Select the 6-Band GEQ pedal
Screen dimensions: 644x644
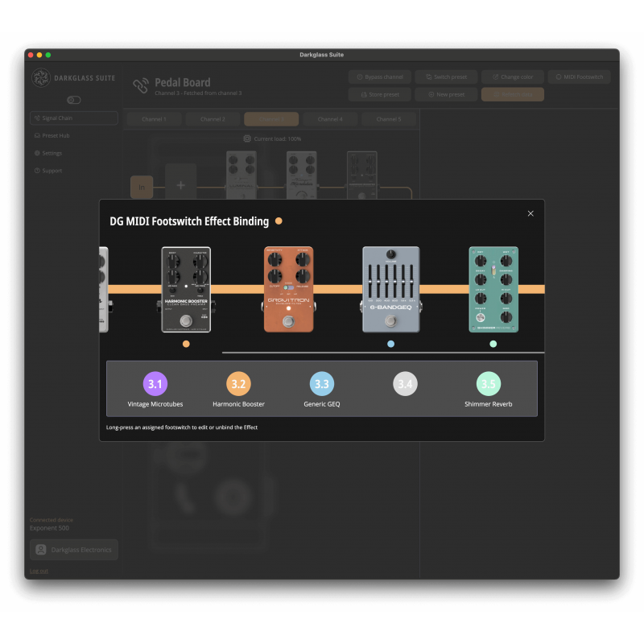[391, 290]
